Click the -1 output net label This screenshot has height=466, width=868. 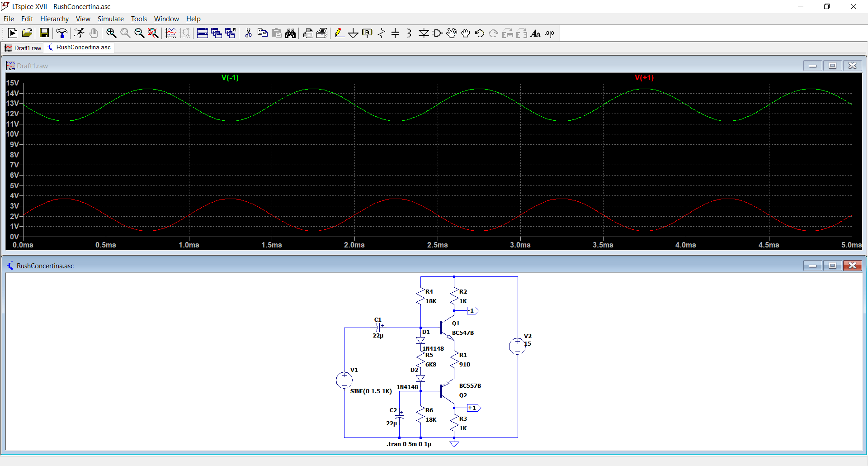(473, 310)
